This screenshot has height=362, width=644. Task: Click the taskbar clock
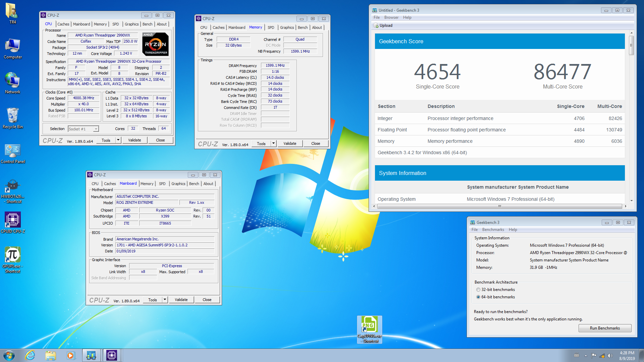627,356
